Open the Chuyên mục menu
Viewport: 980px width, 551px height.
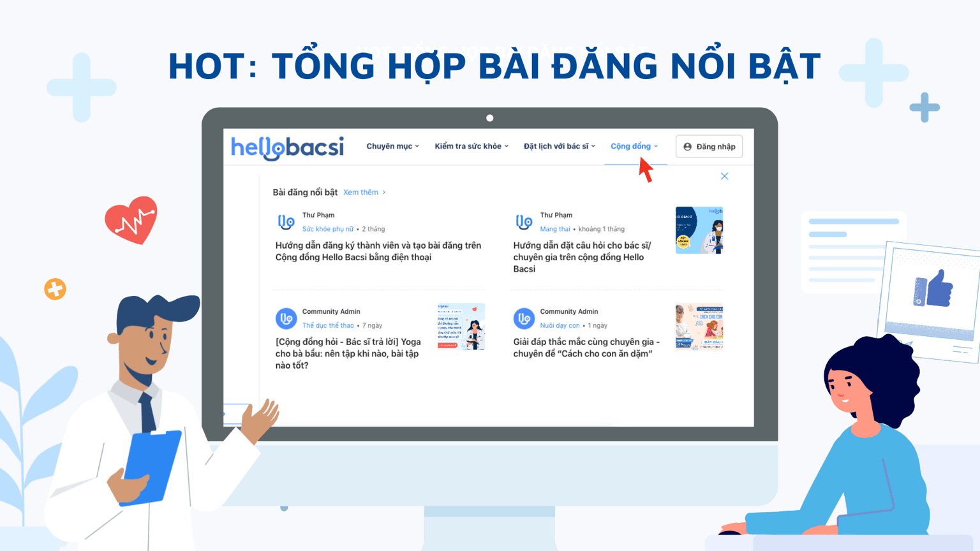tap(393, 146)
